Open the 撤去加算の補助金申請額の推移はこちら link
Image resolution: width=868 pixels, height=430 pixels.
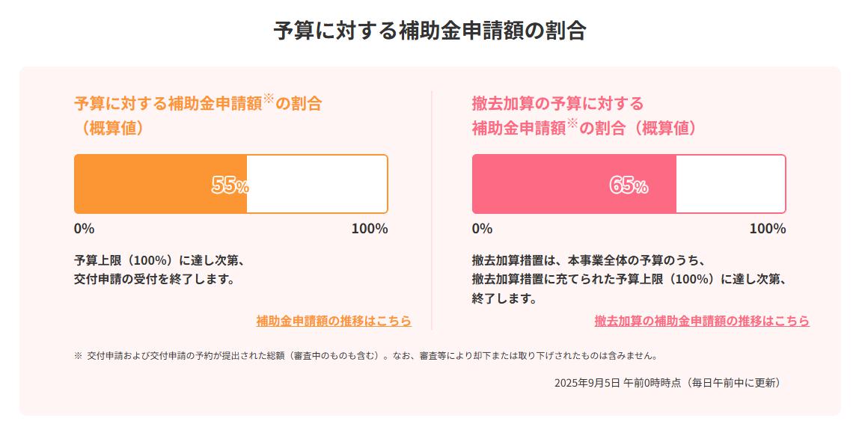pos(702,320)
